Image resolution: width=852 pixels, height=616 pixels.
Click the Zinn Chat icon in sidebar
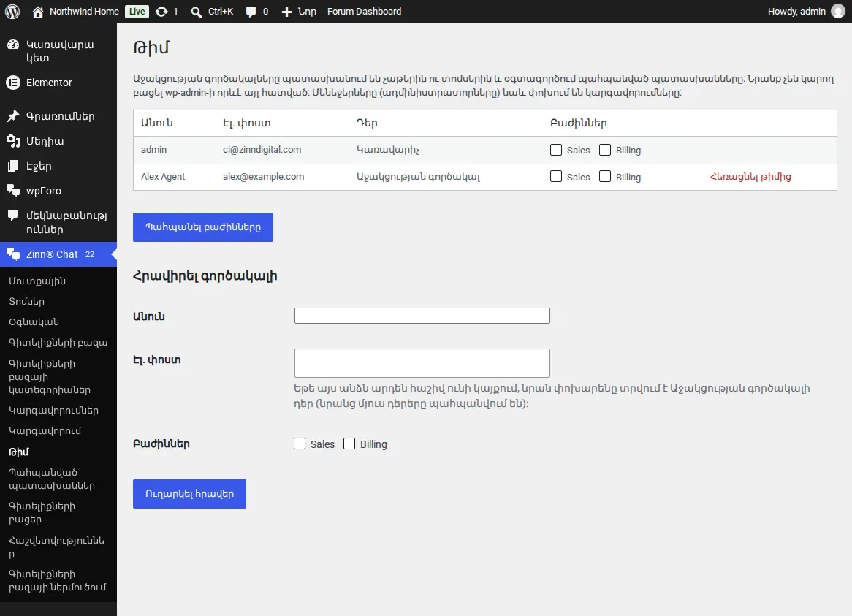(x=13, y=254)
